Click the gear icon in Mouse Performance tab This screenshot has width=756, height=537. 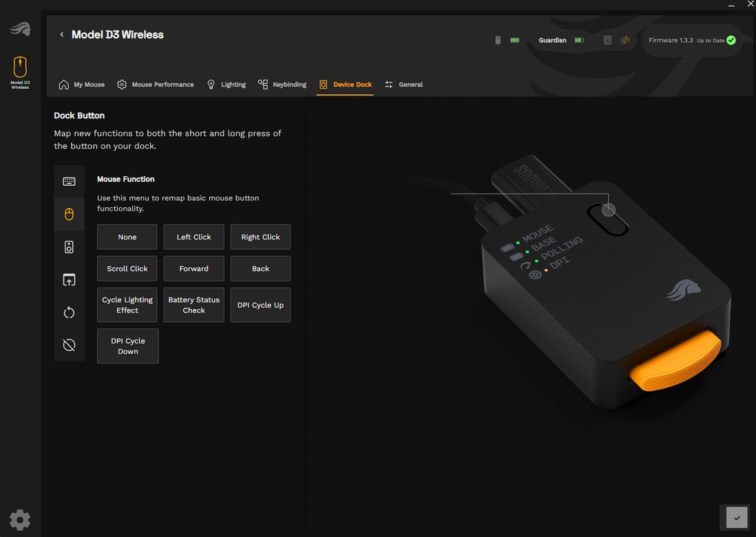pyautogui.click(x=122, y=85)
